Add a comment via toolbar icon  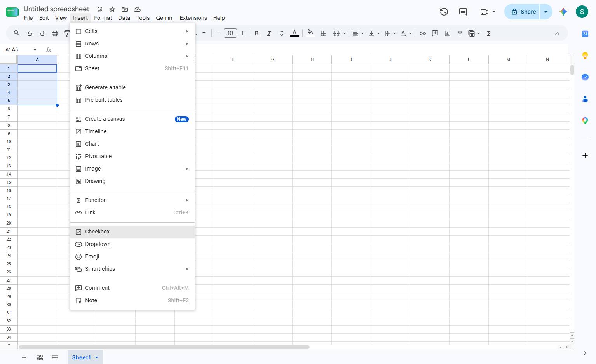pos(435,33)
